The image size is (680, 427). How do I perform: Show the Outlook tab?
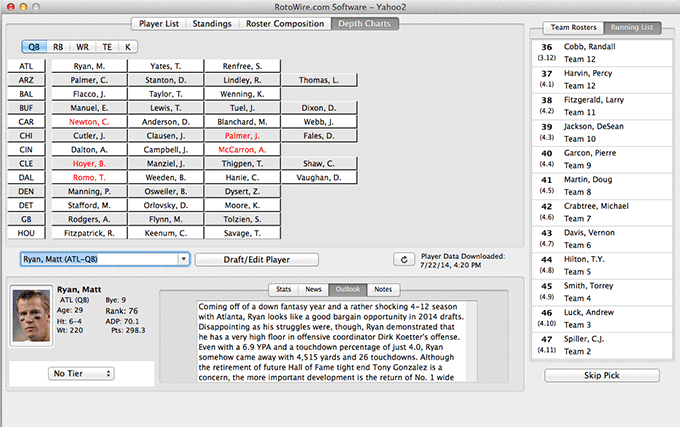(x=348, y=289)
